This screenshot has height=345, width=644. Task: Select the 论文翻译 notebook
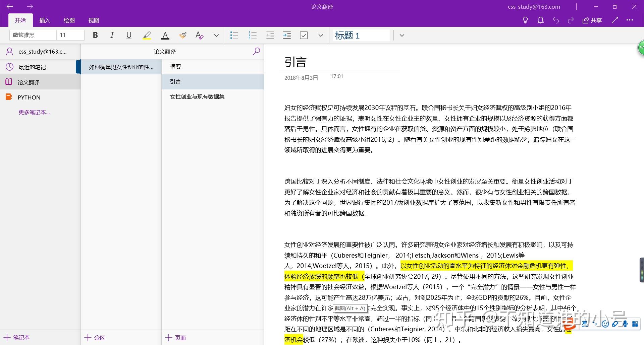[x=40, y=82]
